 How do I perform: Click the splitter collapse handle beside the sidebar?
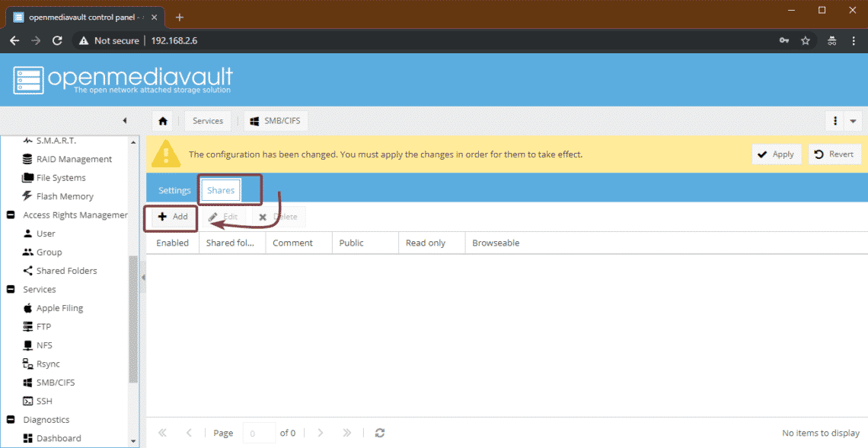coord(143,277)
